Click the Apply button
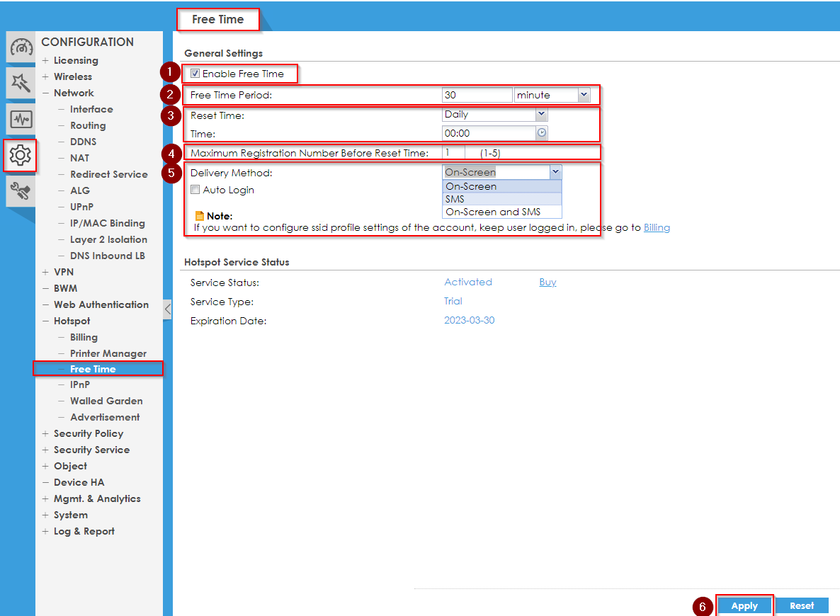The height and width of the screenshot is (616, 840). (x=744, y=605)
